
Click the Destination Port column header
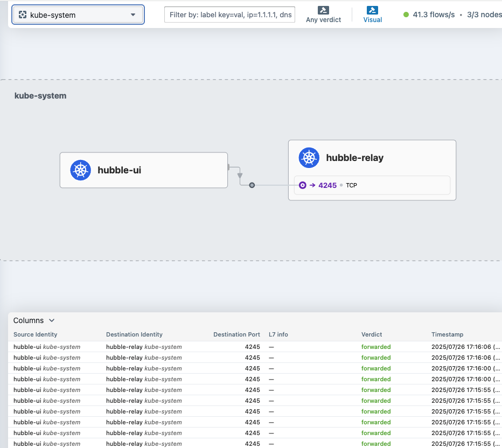pos(236,334)
